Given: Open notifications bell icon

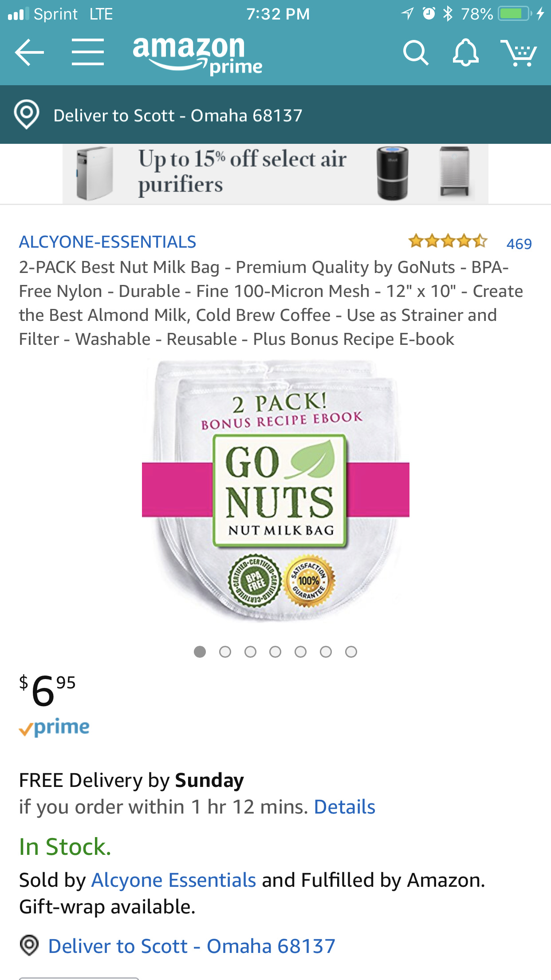Looking at the screenshot, I should (x=465, y=52).
